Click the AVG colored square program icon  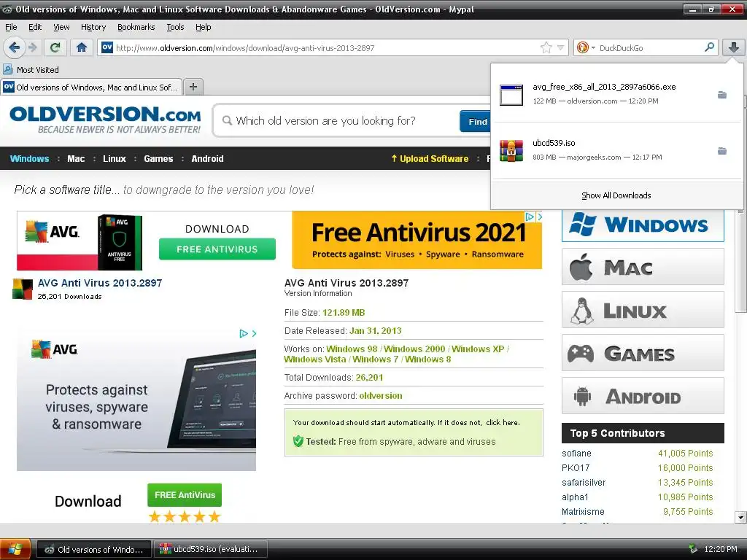pos(23,289)
